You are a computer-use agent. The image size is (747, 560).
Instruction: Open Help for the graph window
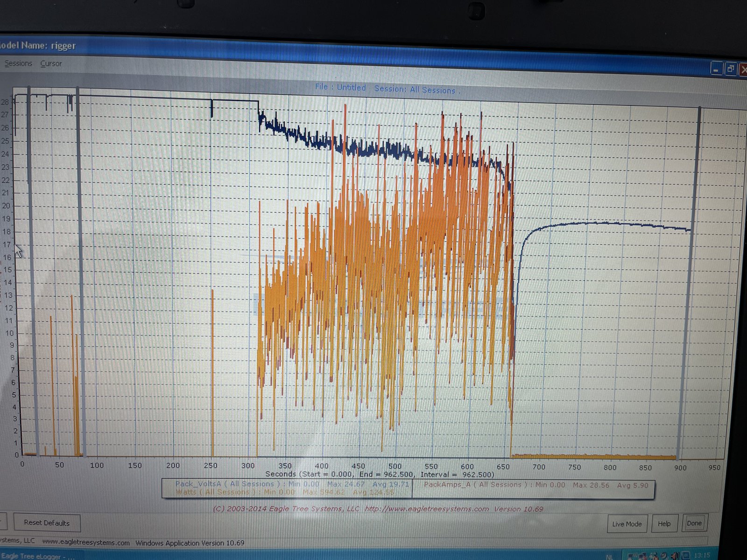[664, 524]
